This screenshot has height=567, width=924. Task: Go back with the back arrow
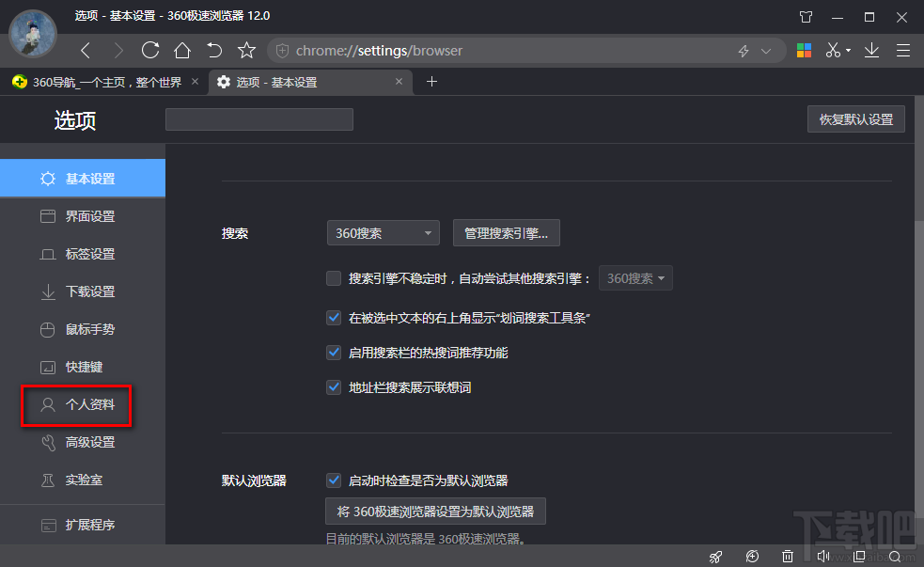(x=86, y=51)
